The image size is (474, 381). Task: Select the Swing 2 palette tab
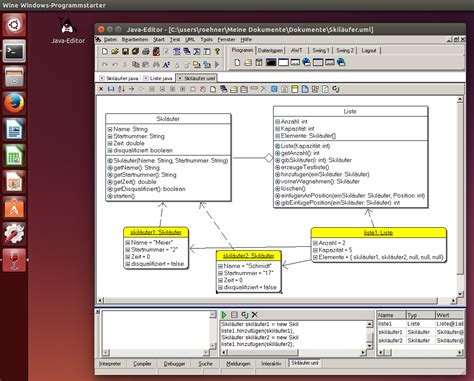pos(345,51)
